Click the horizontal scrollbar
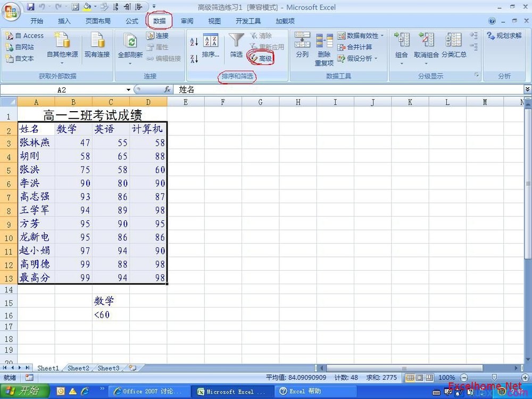 coord(404,368)
